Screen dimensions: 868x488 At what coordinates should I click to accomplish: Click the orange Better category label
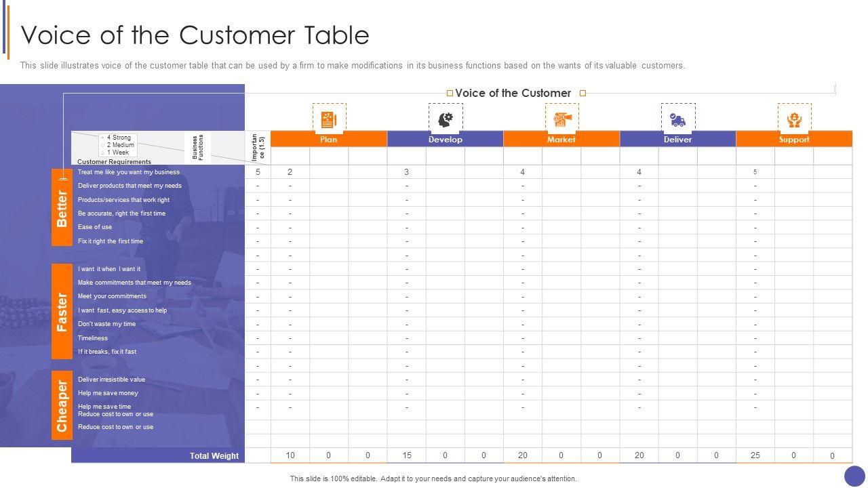click(62, 208)
